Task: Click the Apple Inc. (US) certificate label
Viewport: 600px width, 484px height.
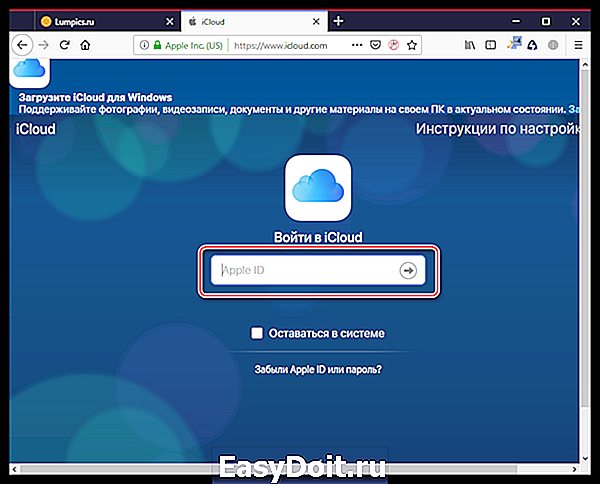Action: (x=194, y=46)
